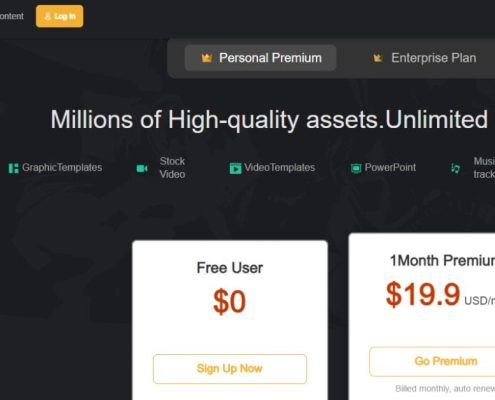This screenshot has height=400, width=495.
Task: Click the Millions of High-quality assets headline
Action: coord(269,119)
